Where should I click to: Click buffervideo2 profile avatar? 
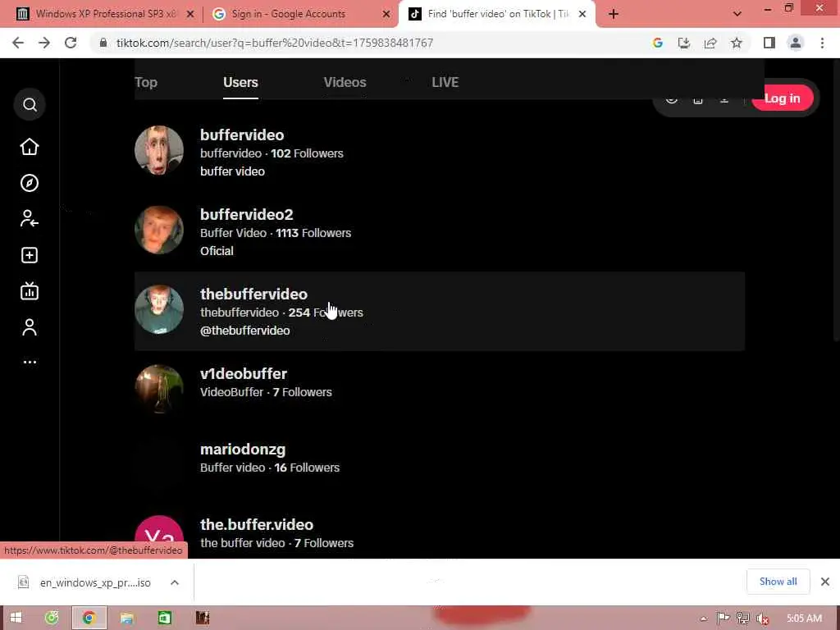point(159,231)
